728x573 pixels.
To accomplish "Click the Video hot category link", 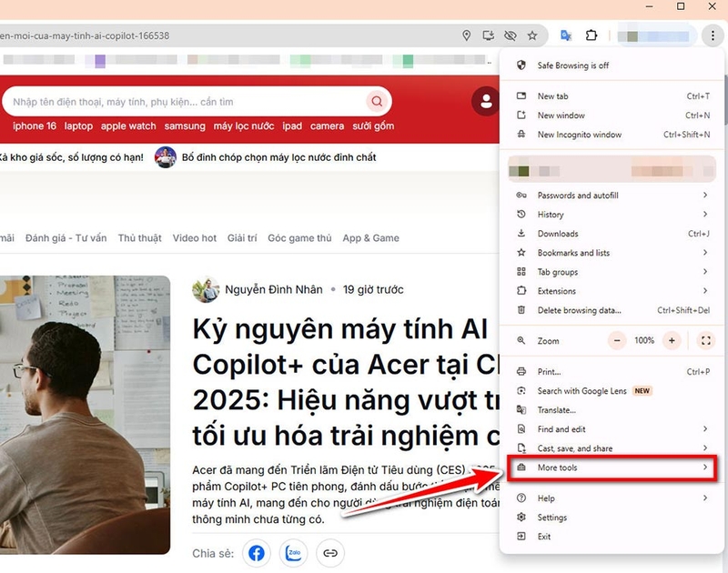I will (x=195, y=238).
